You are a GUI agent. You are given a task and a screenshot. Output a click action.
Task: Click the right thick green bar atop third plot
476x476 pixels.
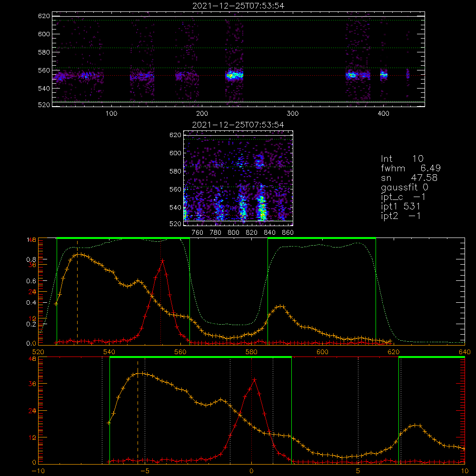pos(322,238)
